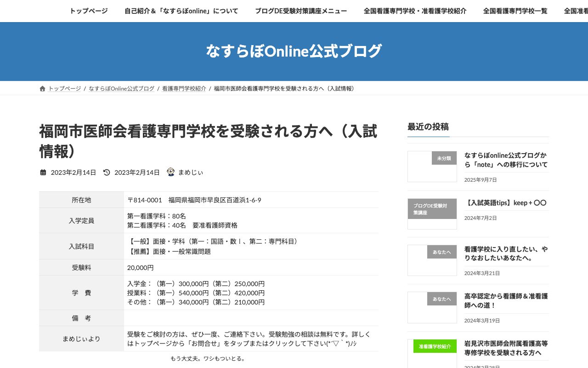
Task: Click the update history clock icon
Action: [107, 172]
